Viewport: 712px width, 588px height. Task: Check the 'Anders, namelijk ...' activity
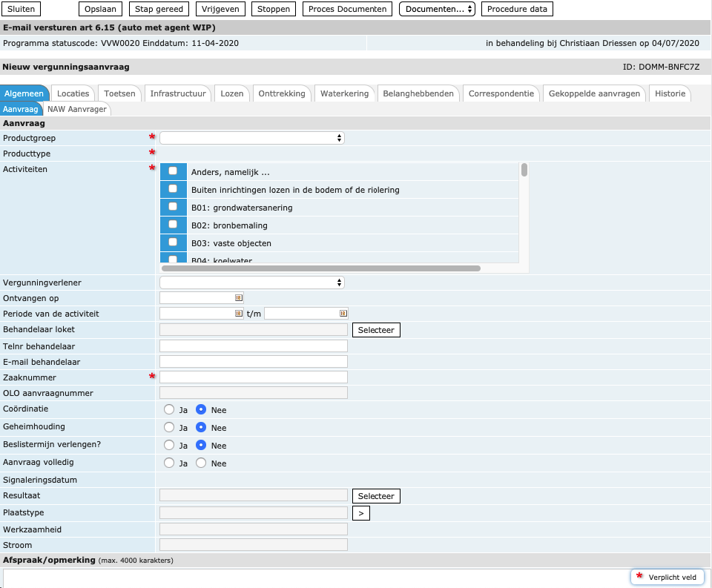[173, 171]
